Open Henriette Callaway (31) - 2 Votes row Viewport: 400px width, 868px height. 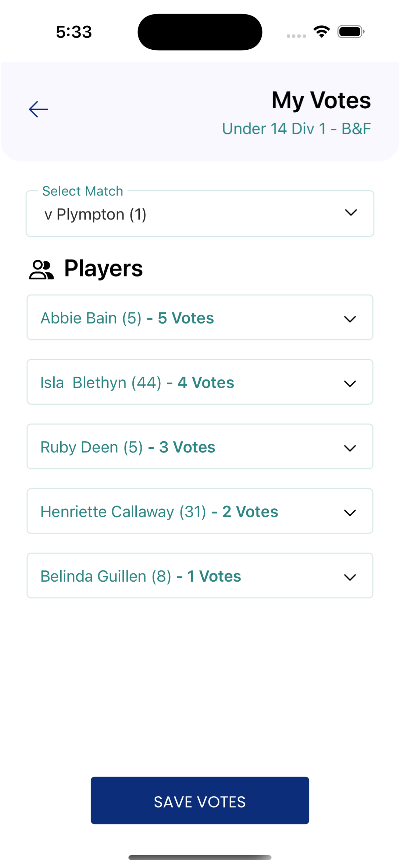tap(200, 511)
